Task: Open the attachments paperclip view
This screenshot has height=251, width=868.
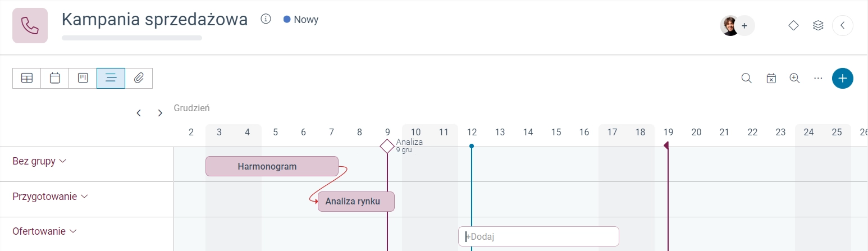Action: point(139,79)
